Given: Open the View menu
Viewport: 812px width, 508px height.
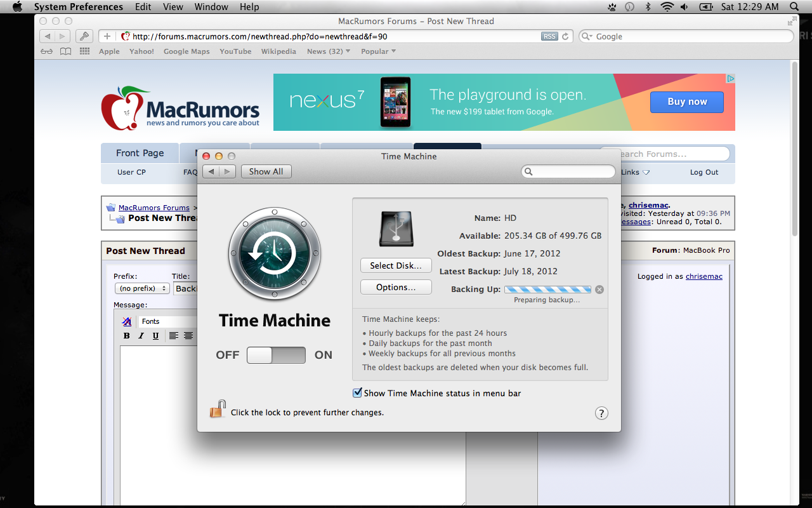Looking at the screenshot, I should (173, 7).
